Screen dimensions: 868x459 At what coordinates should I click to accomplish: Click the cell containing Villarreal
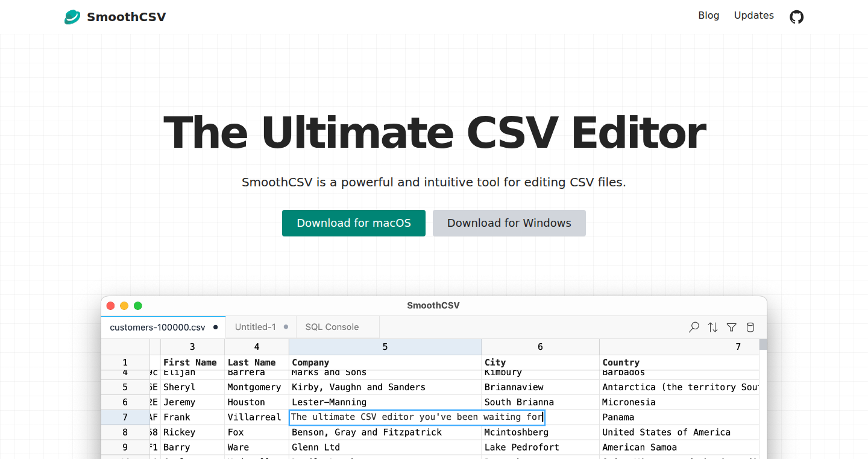257,417
